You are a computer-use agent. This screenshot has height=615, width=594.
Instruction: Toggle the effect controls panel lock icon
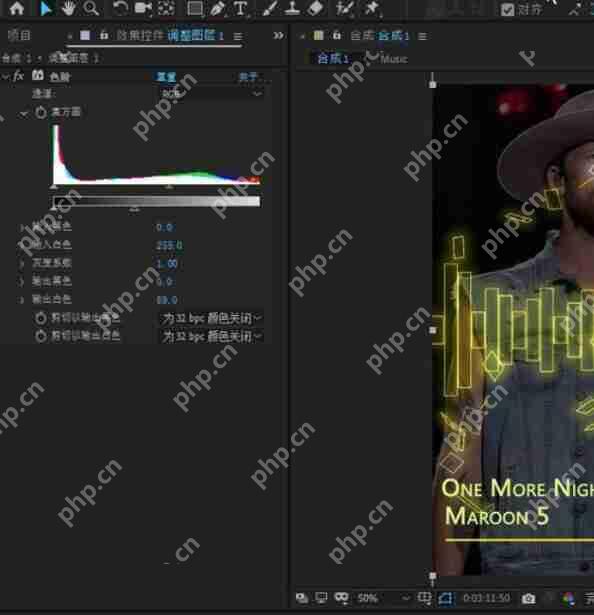click(104, 36)
